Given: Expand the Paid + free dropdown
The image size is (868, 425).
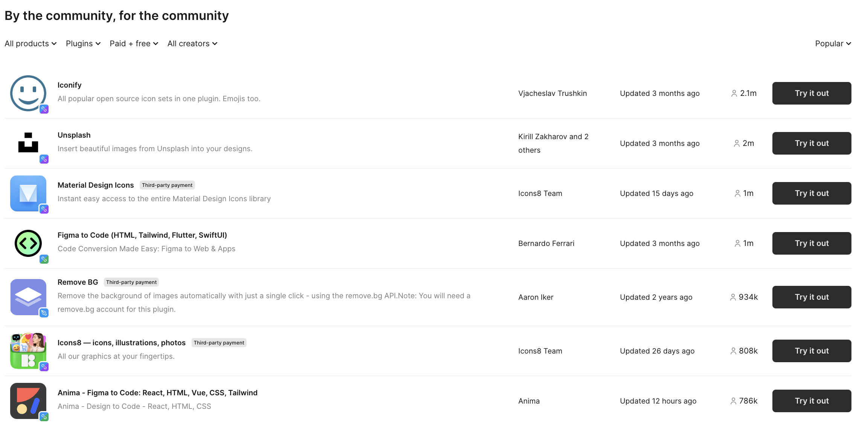Looking at the screenshot, I should point(134,44).
